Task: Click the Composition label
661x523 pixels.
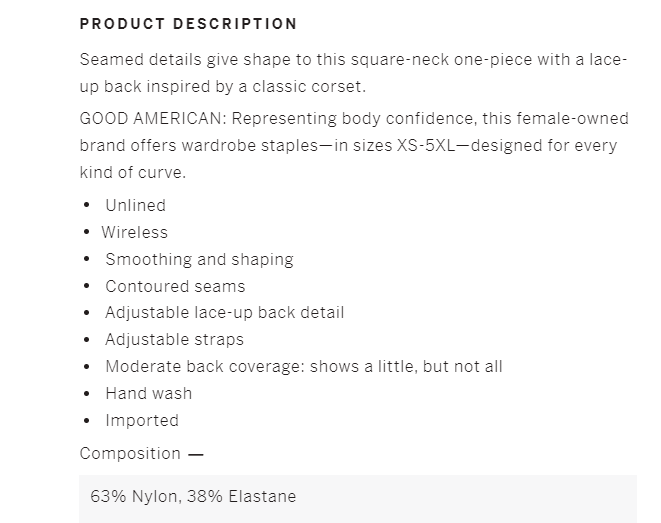Action: pos(130,454)
